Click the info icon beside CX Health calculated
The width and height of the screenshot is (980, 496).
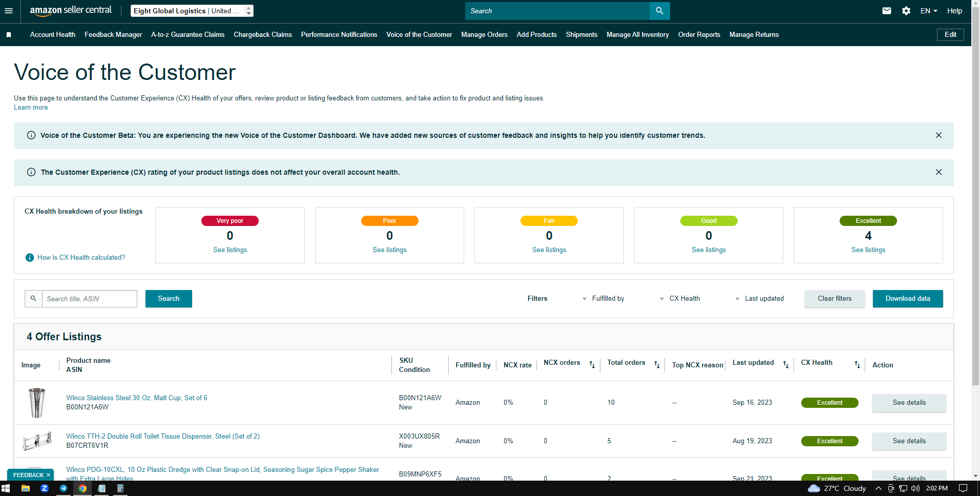coord(30,258)
